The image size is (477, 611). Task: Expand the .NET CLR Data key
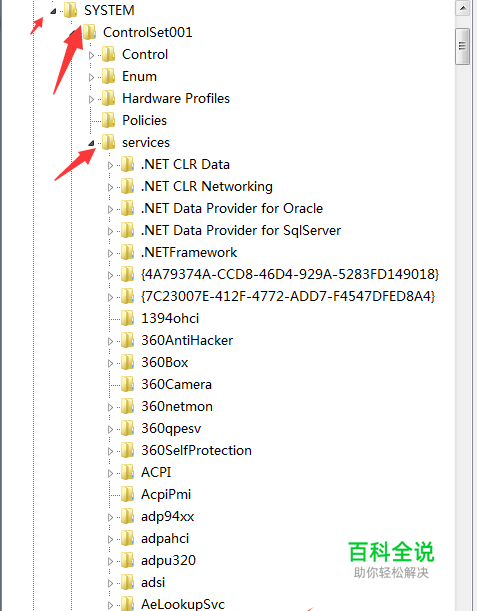click(110, 165)
